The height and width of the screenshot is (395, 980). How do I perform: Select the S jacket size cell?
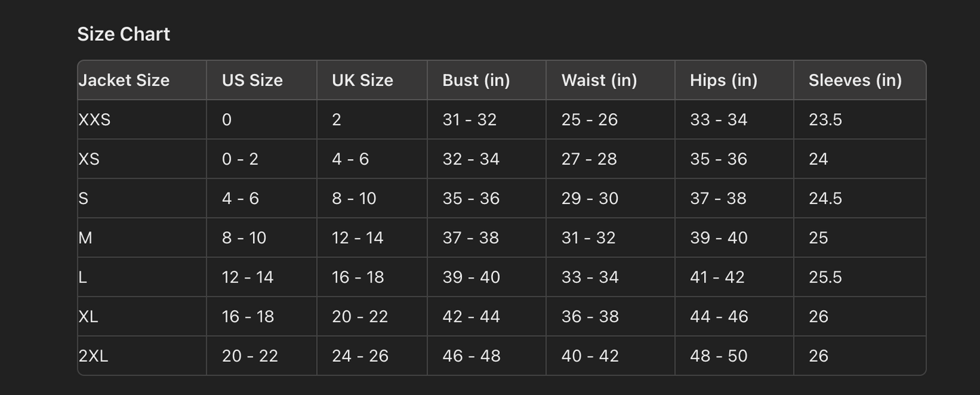click(x=83, y=199)
